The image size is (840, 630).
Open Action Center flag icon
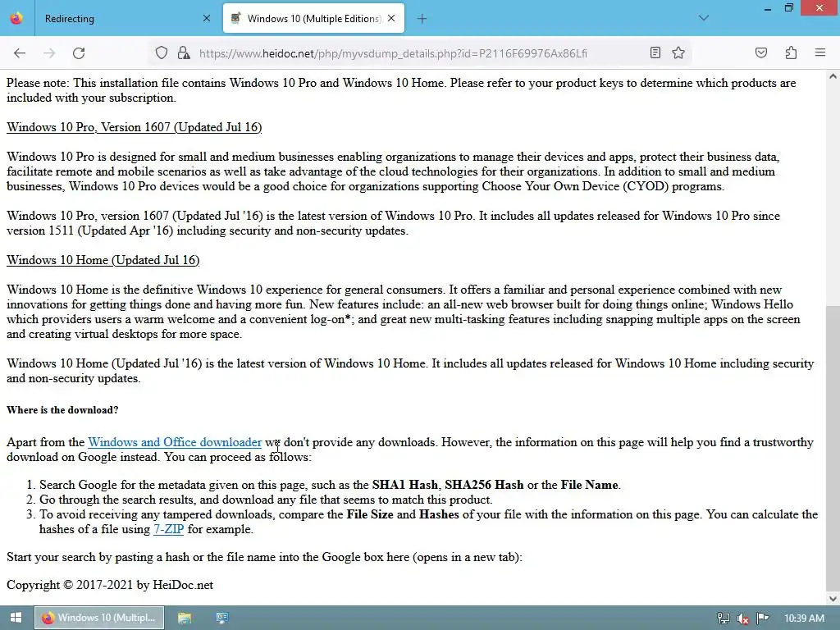(x=763, y=619)
